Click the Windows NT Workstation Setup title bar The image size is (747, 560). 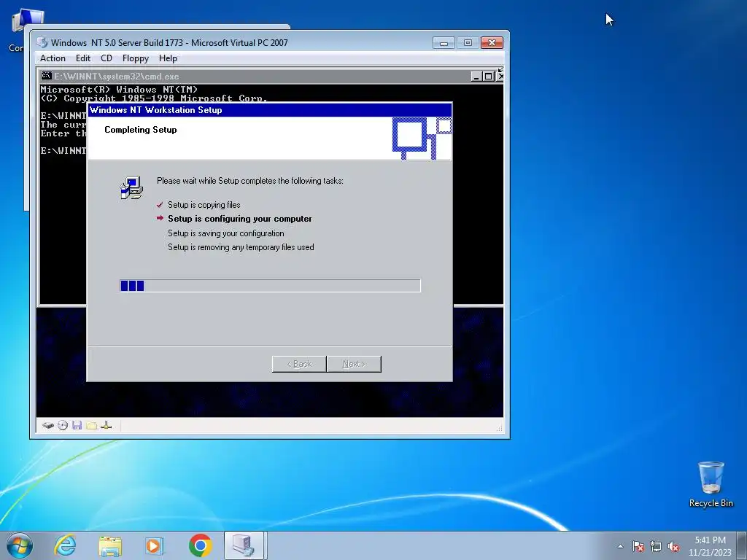pos(270,110)
